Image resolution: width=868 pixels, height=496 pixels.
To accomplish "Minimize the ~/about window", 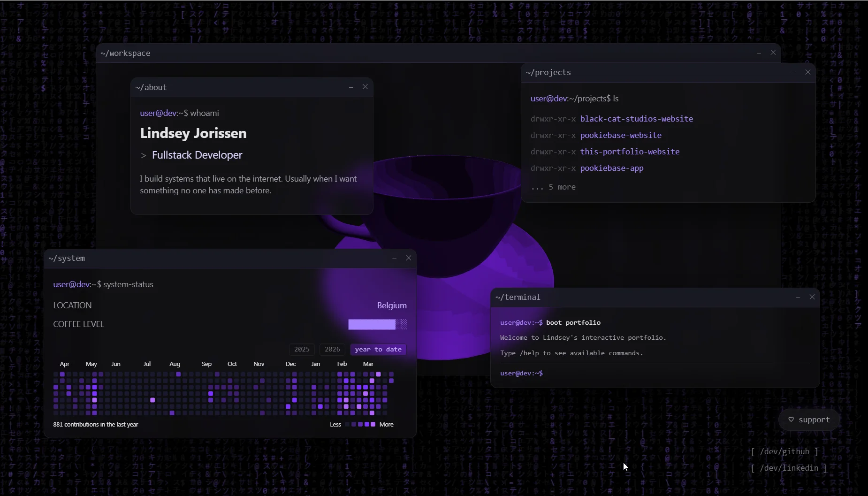I will 351,87.
